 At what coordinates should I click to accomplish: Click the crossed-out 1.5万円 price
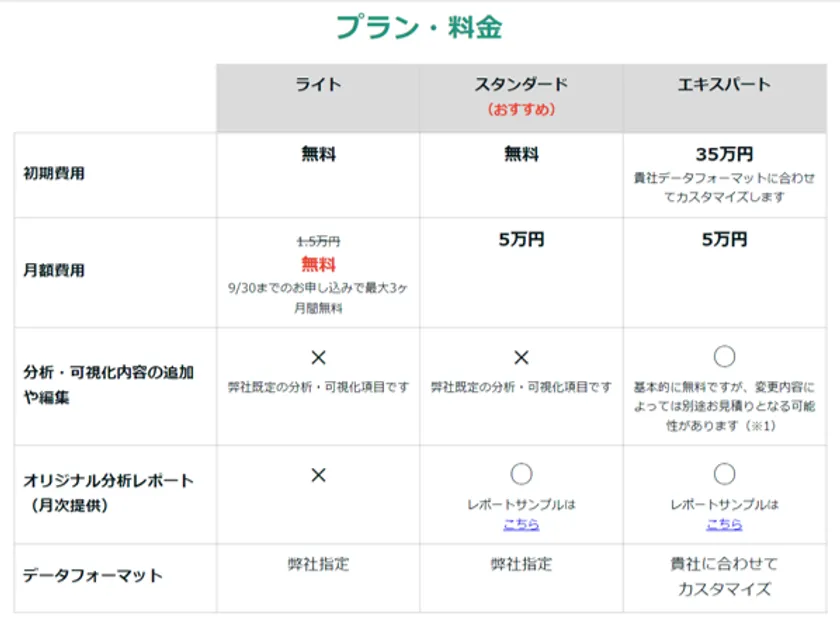318,241
